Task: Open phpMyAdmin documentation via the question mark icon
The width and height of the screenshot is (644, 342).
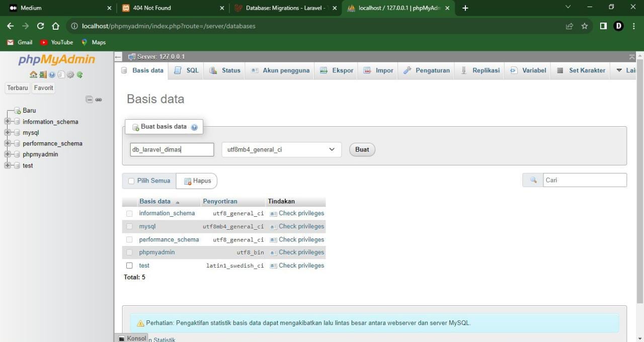Action: pyautogui.click(x=52, y=74)
